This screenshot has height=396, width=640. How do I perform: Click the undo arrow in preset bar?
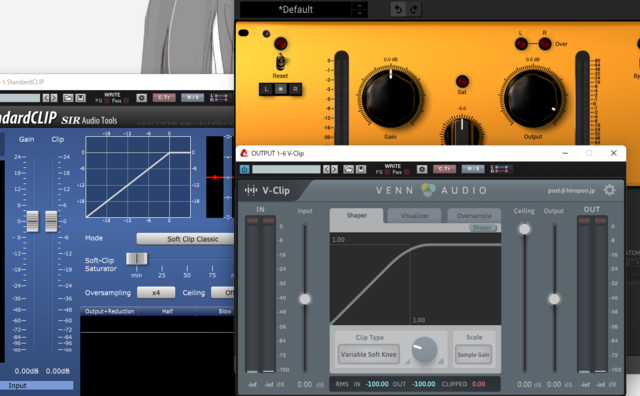[398, 9]
